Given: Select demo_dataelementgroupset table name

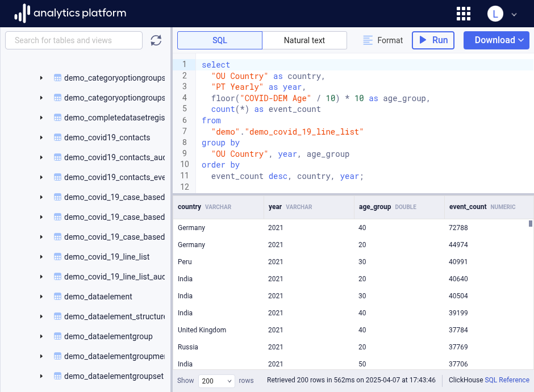Looking at the screenshot, I should coord(114,376).
